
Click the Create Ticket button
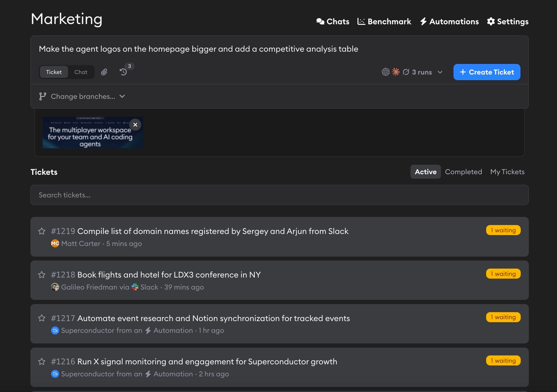tap(487, 72)
